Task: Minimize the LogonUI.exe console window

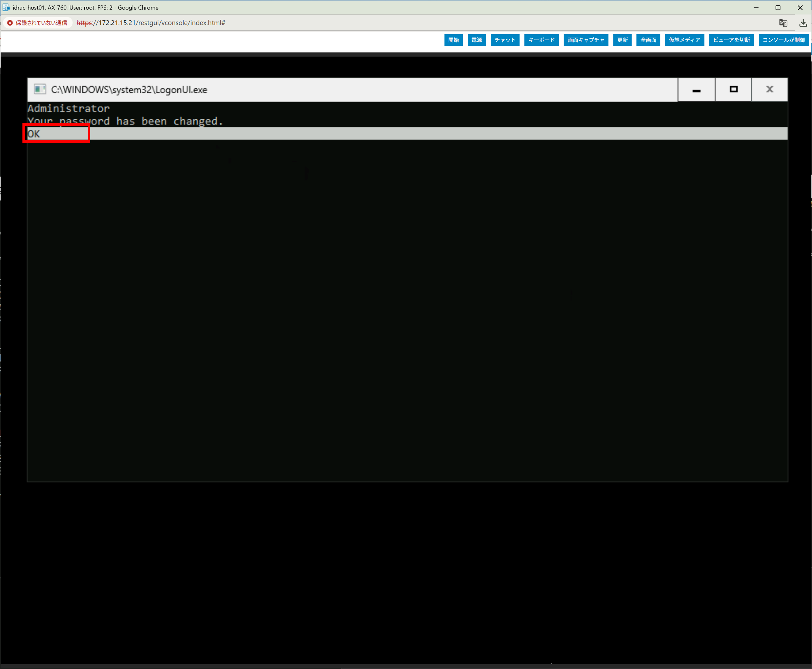Action: pyautogui.click(x=696, y=90)
